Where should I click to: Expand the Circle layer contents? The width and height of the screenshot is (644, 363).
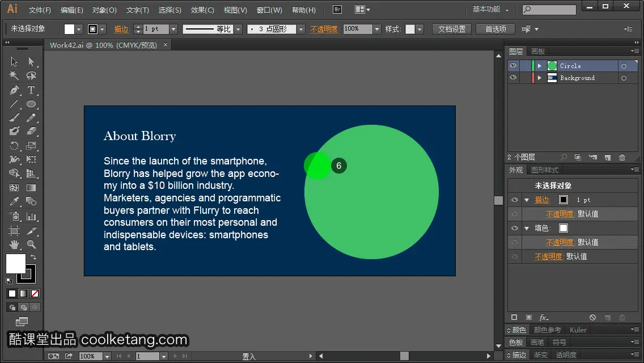click(540, 66)
